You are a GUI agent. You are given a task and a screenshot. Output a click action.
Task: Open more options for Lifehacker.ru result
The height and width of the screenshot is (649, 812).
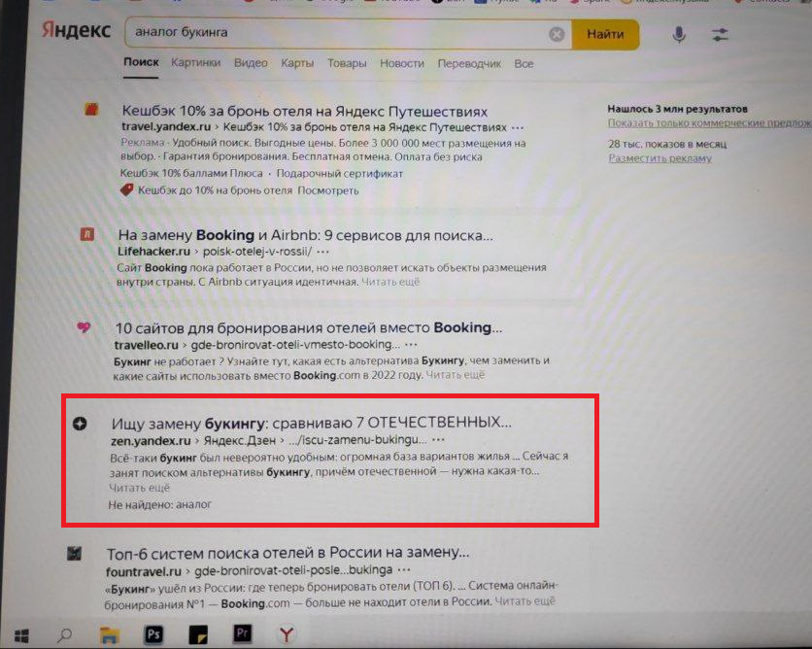322,252
